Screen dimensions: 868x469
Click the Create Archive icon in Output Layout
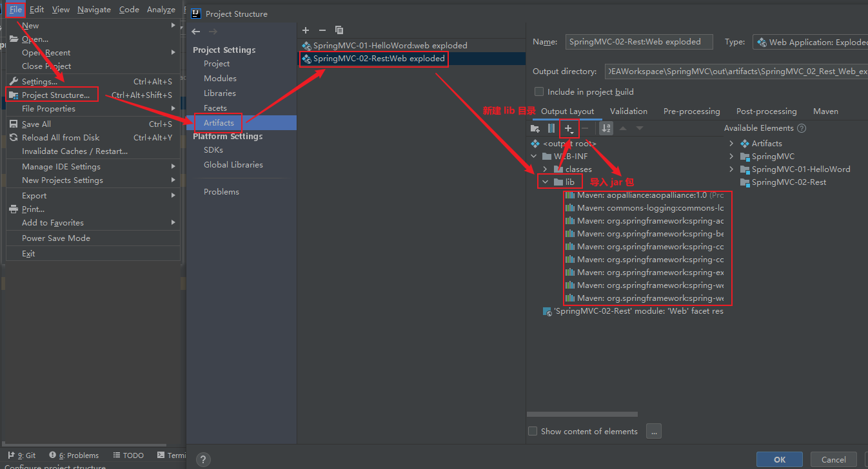pyautogui.click(x=551, y=128)
